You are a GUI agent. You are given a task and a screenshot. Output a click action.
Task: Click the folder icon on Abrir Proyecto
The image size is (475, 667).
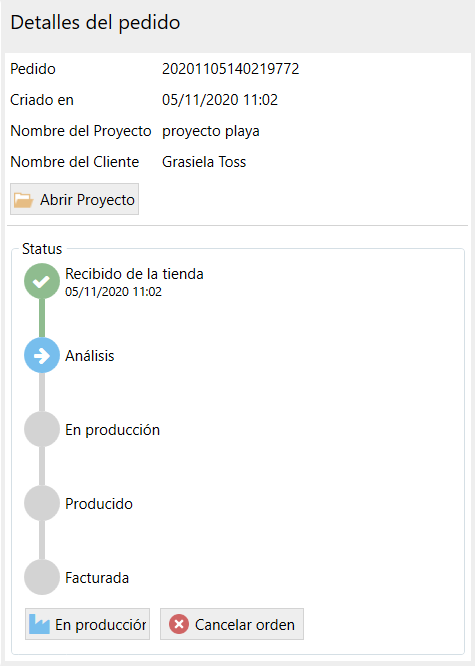(23, 200)
